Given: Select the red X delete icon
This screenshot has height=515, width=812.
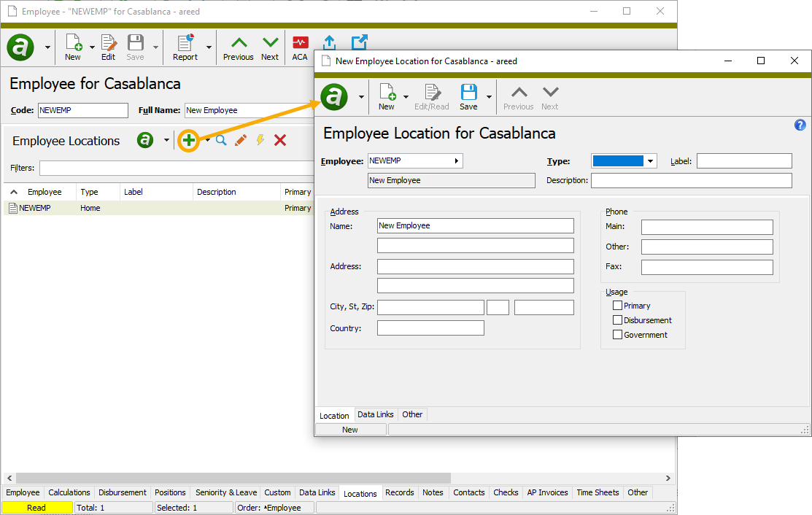Looking at the screenshot, I should (280, 140).
